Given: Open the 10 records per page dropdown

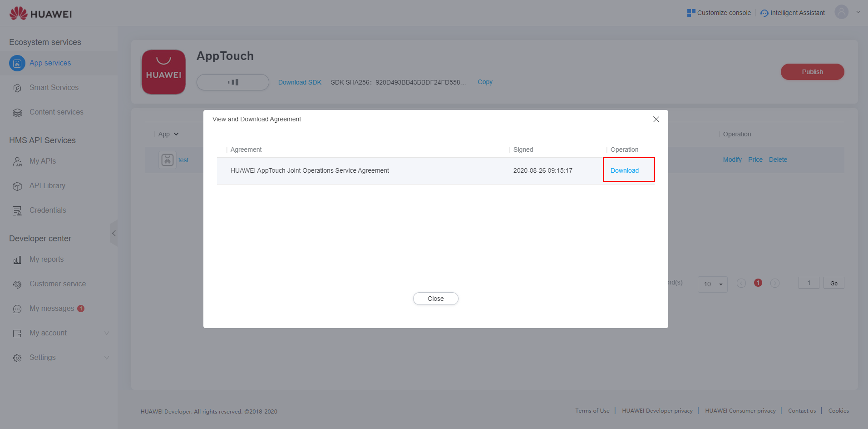Looking at the screenshot, I should point(713,284).
